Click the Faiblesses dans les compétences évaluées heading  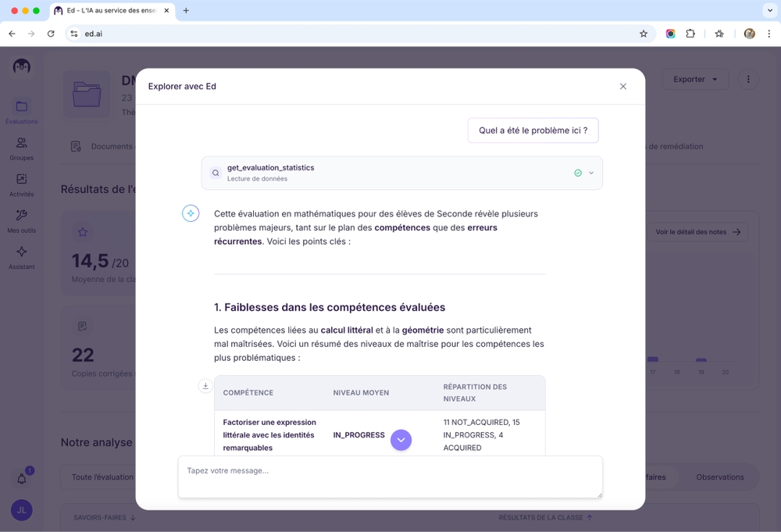(x=330, y=307)
